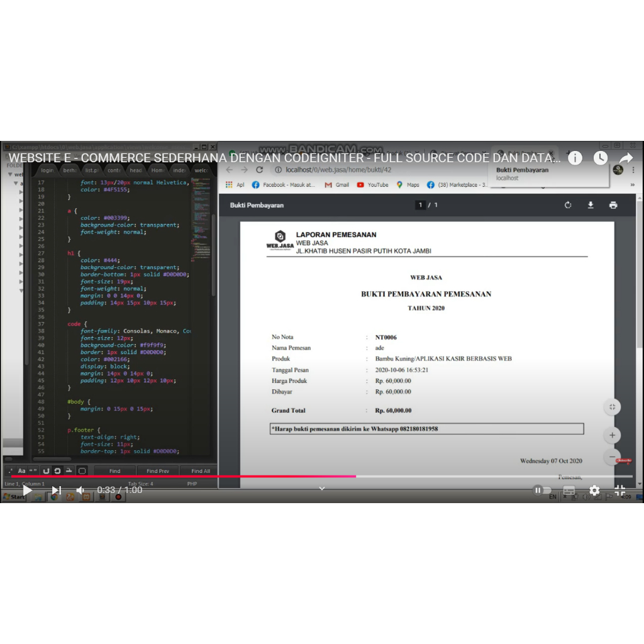Expand the chevron below the progress bar

point(322,488)
